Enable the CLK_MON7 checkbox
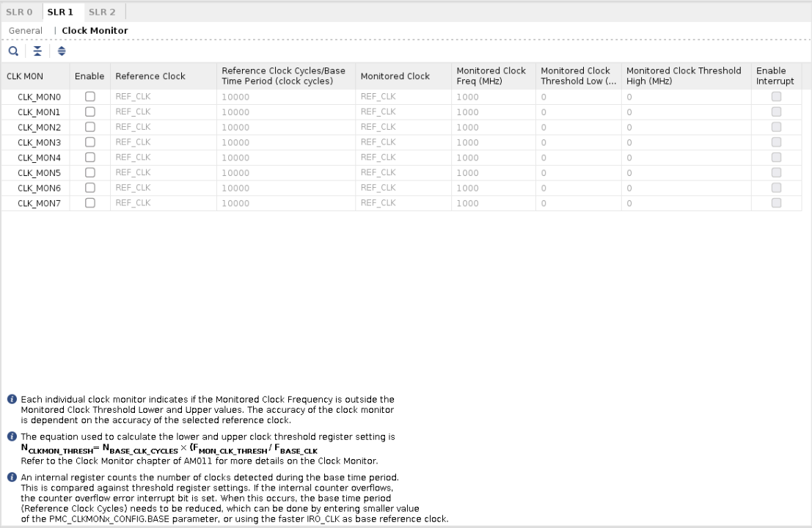 coord(90,203)
